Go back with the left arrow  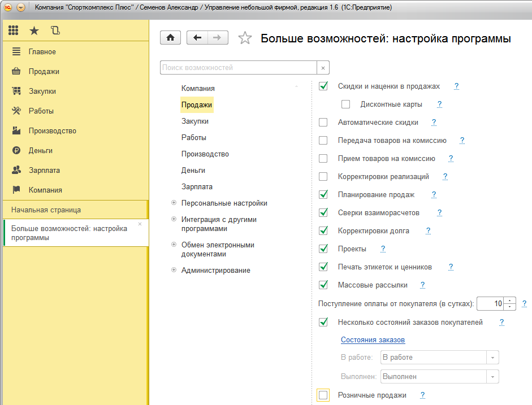[x=197, y=38]
